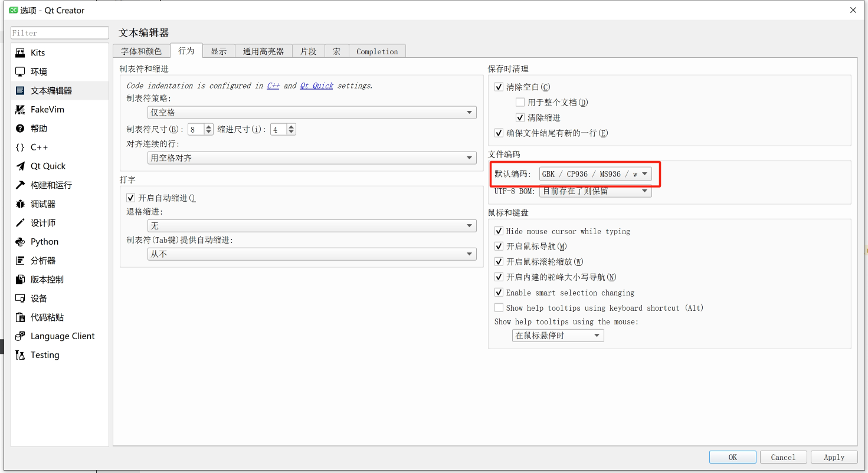Click the Kits icon in sidebar

[x=20, y=52]
